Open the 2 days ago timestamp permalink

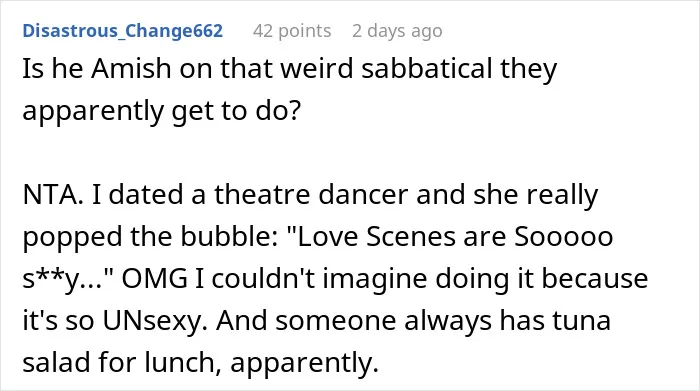coord(397,31)
